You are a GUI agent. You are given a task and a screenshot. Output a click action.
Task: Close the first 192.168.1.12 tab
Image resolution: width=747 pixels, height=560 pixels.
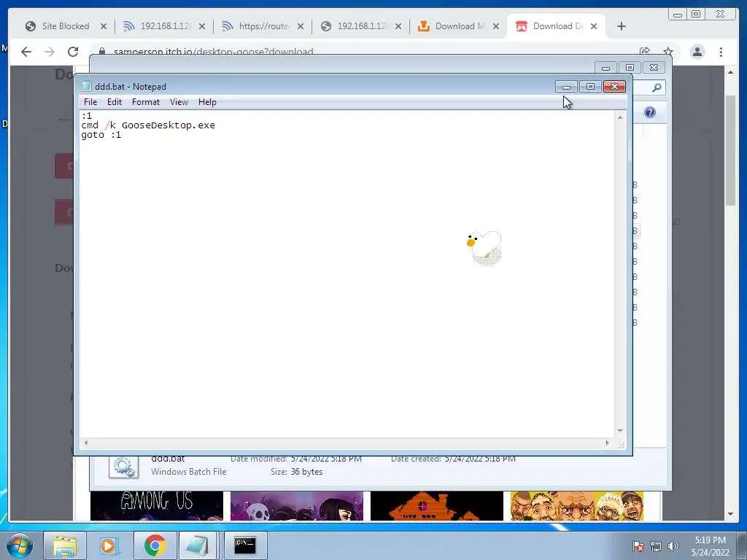point(202,26)
